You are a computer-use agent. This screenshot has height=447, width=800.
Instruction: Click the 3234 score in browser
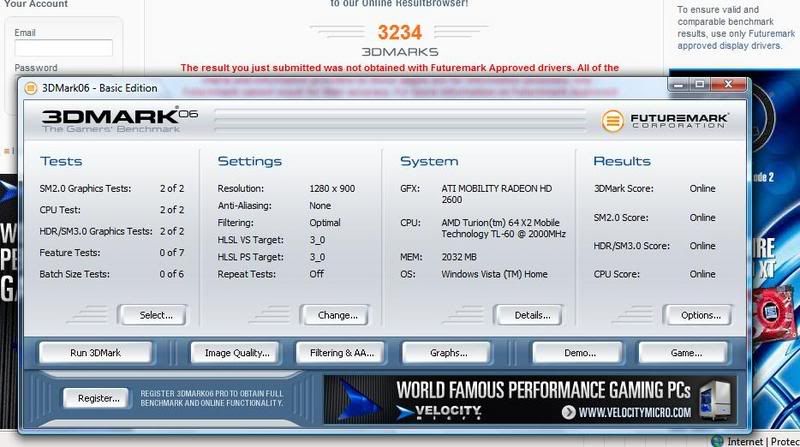[x=399, y=32]
